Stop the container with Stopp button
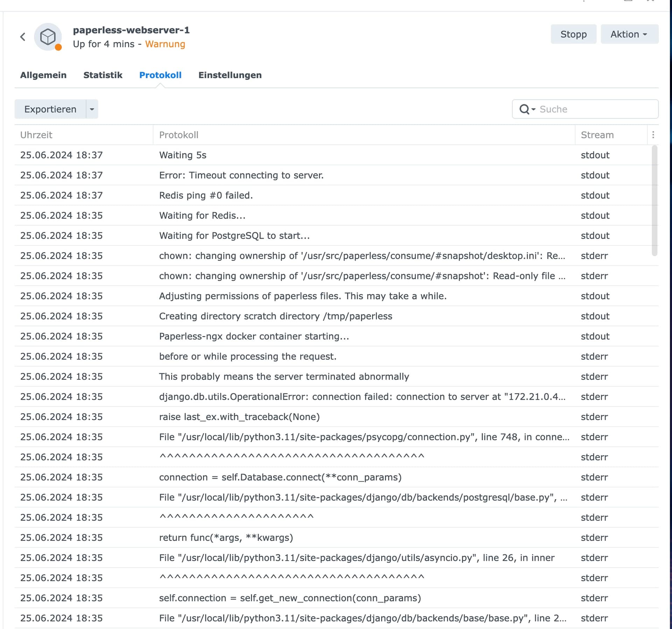This screenshot has width=672, height=629. coord(573,34)
